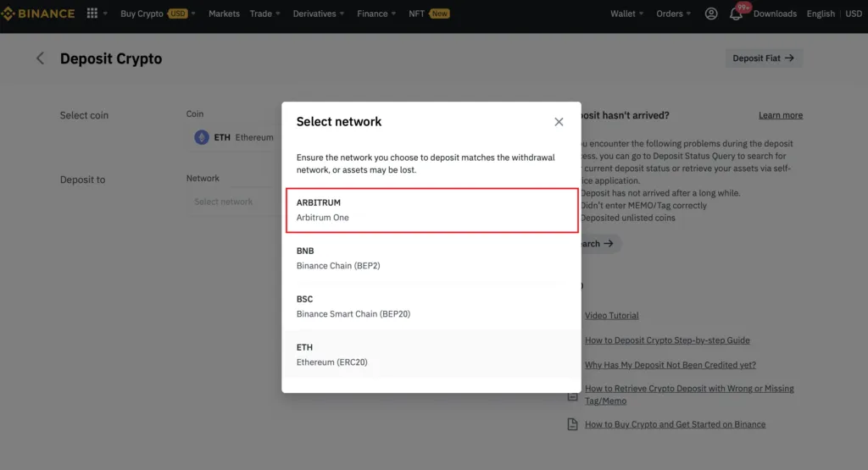Open How to Retrieve Crypto Deposit link
Image resolution: width=868 pixels, height=470 pixels.
click(689, 395)
